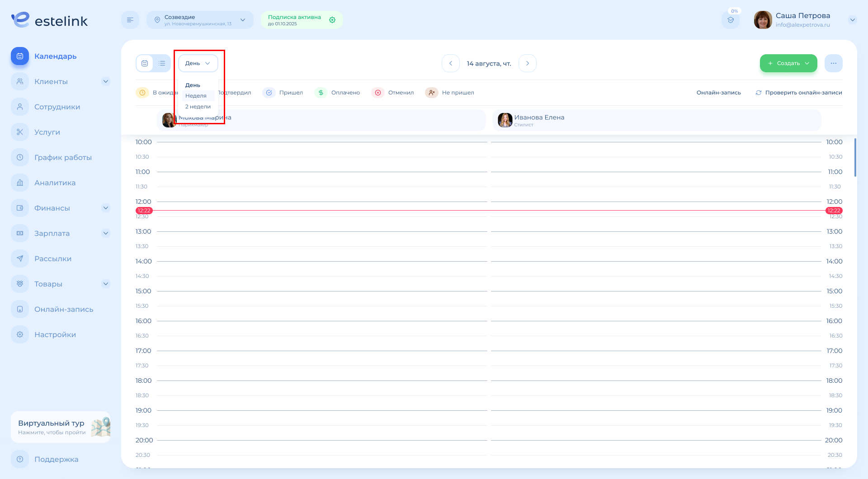The width and height of the screenshot is (868, 479).
Task: Switch to calendar grid view
Action: click(x=145, y=63)
